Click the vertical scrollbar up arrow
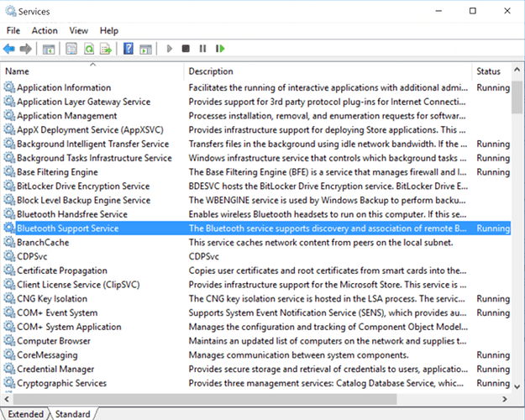The height and width of the screenshot is (420, 525). (517, 70)
